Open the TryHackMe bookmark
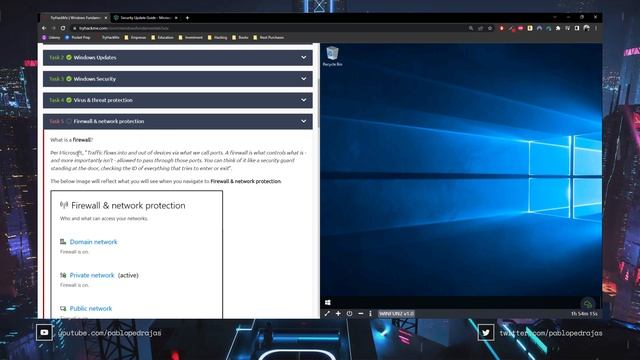Screen dimensions: 640x360 tap(108, 38)
